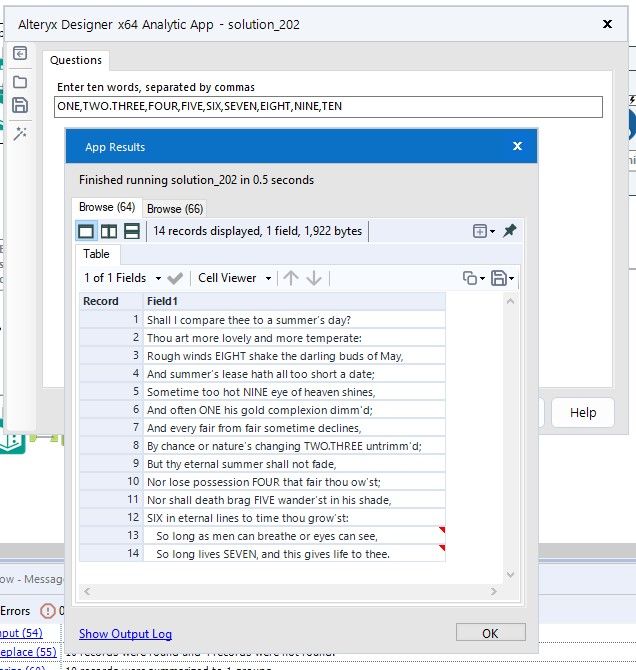
Task: Click record number 7 cell
Action: point(111,427)
